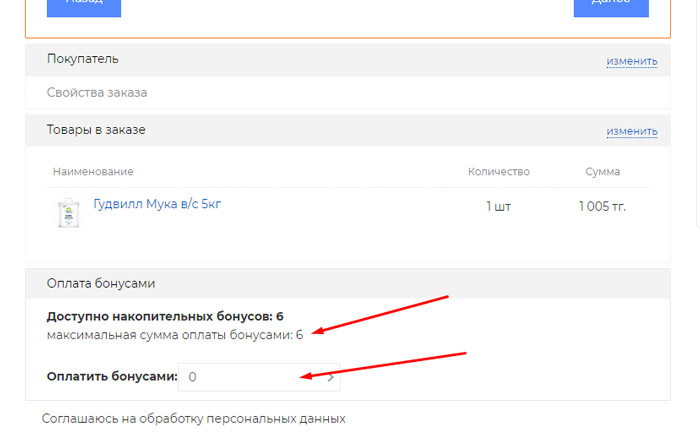Screen dimensions: 700x435
Task: Click 'Соглашаюсь на обработку персональных данных' text
Action: (193, 418)
